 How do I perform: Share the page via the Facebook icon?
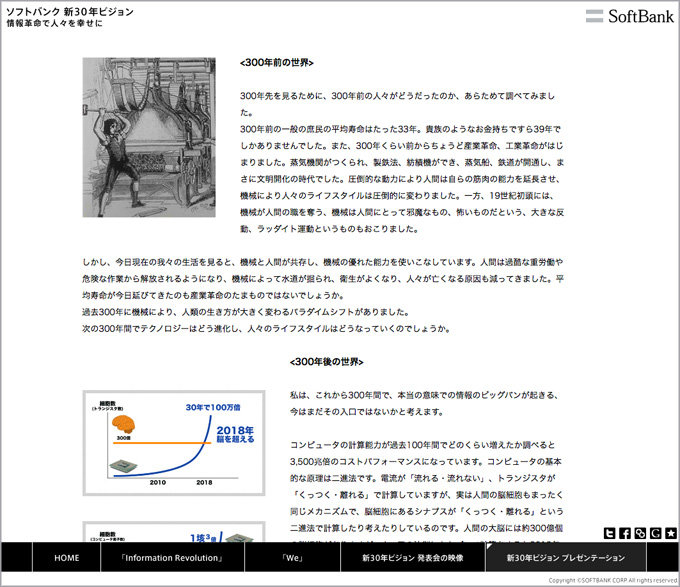pyautogui.click(x=624, y=533)
